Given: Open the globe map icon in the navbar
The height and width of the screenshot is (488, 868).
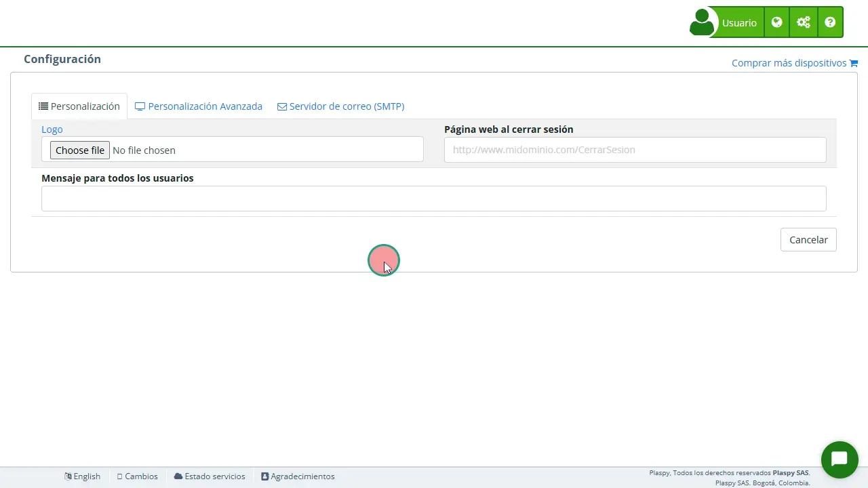Looking at the screenshot, I should (776, 22).
